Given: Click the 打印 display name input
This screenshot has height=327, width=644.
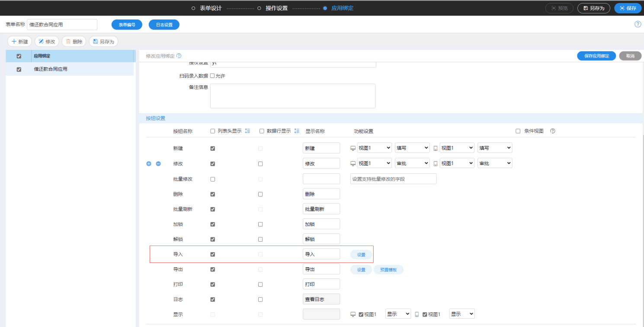Looking at the screenshot, I should pos(321,284).
